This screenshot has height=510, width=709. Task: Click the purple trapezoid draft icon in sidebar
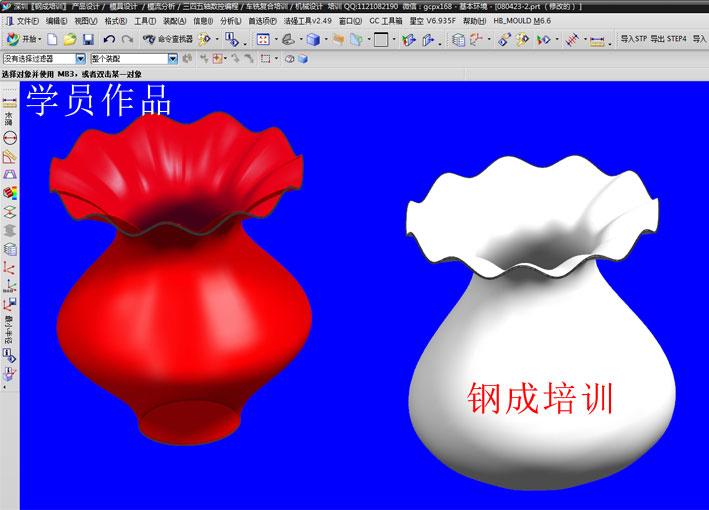click(x=9, y=175)
